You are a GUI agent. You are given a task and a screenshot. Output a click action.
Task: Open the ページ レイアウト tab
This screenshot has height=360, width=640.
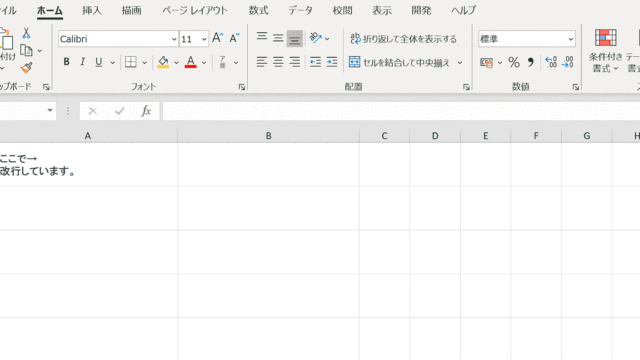195,10
